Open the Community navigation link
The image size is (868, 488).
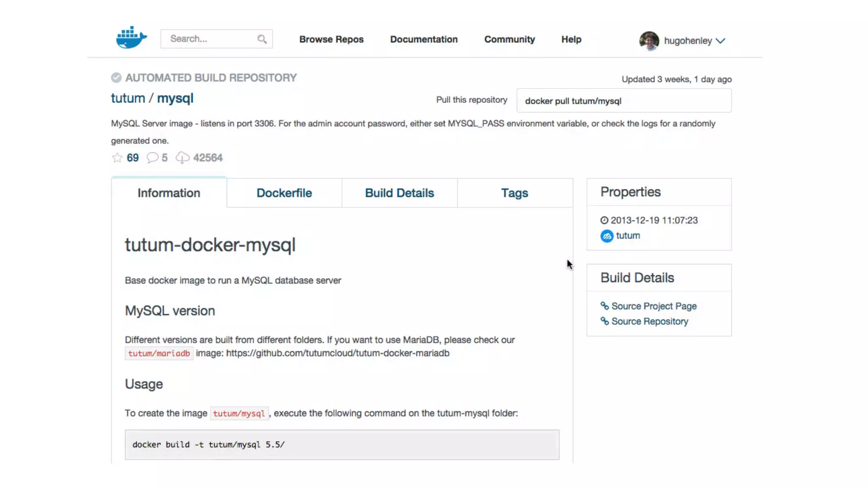point(509,39)
